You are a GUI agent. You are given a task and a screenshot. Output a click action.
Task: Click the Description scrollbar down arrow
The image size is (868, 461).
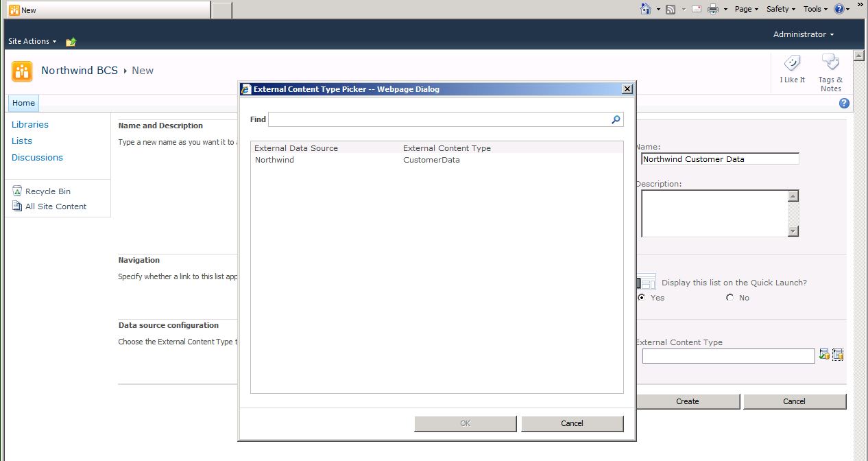point(793,231)
